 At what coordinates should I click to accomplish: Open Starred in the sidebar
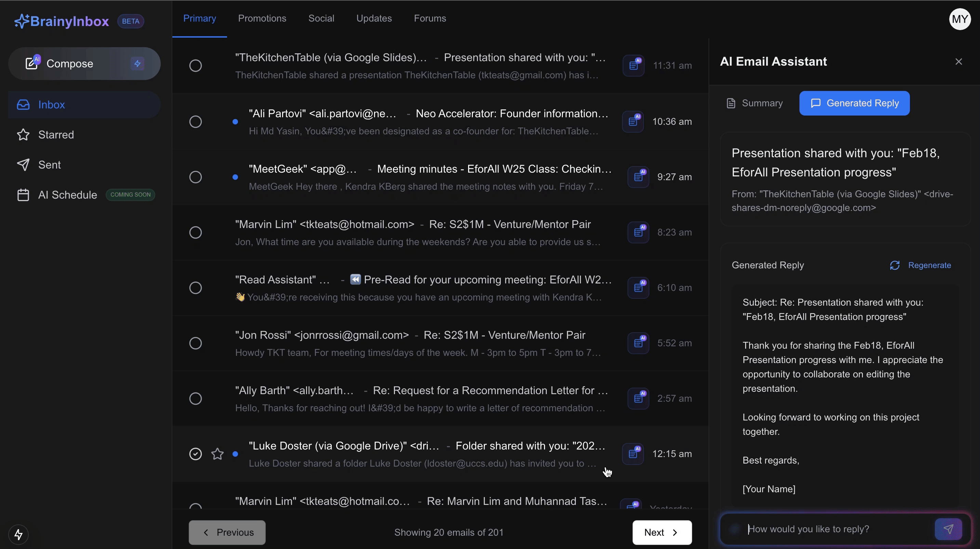click(x=84, y=135)
